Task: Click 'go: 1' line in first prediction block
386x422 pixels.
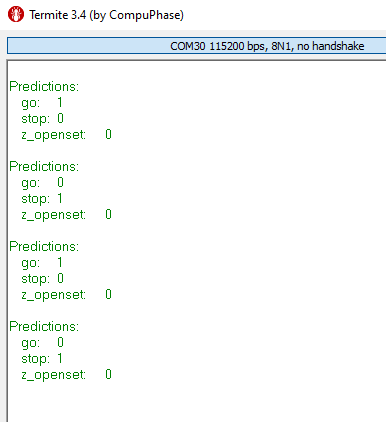Action: coord(42,102)
